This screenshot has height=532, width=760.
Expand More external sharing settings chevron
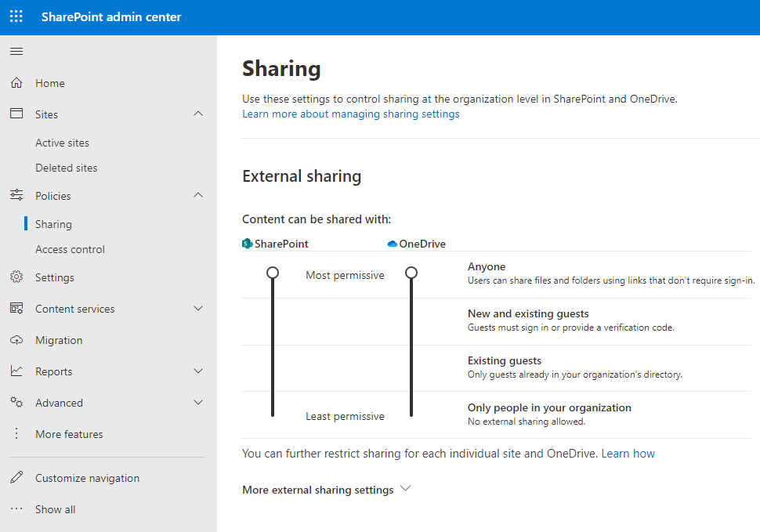coord(406,488)
